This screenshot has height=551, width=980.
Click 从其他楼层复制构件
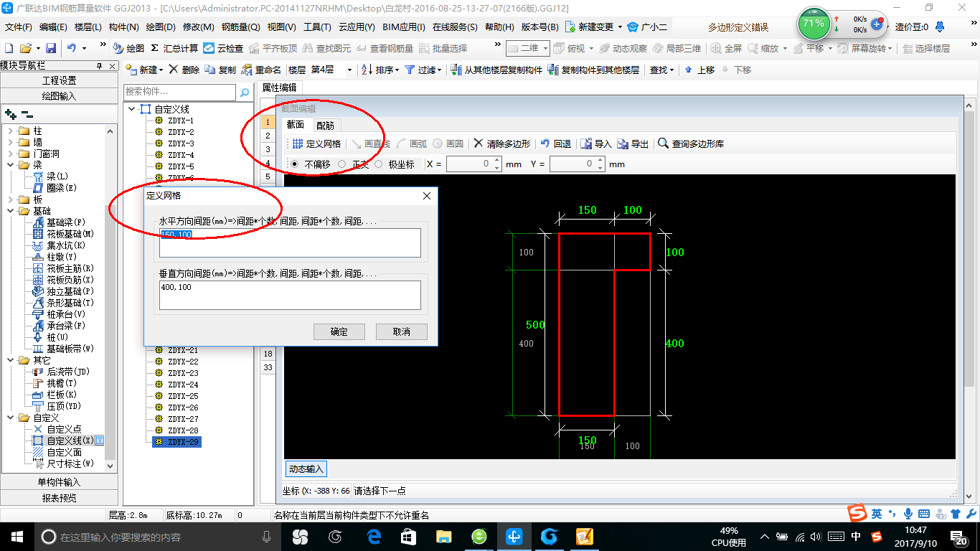[496, 70]
